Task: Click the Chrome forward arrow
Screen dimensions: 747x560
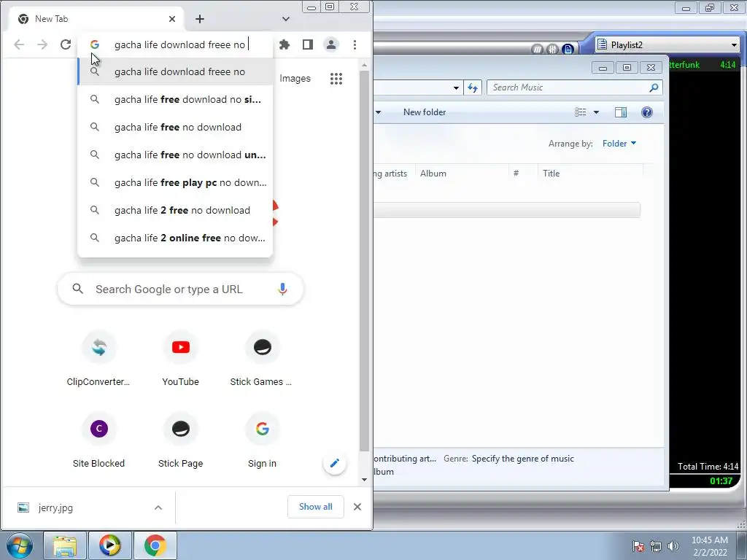Action: pos(42,44)
